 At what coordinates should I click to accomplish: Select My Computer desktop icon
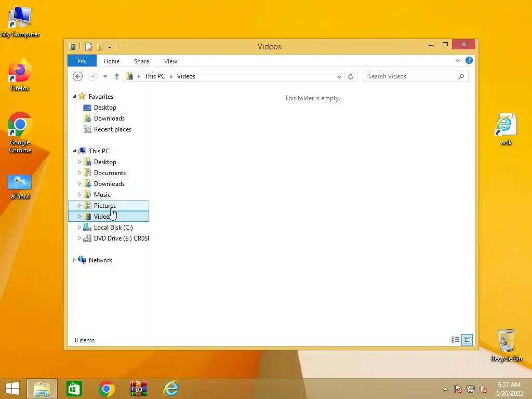click(x=20, y=22)
